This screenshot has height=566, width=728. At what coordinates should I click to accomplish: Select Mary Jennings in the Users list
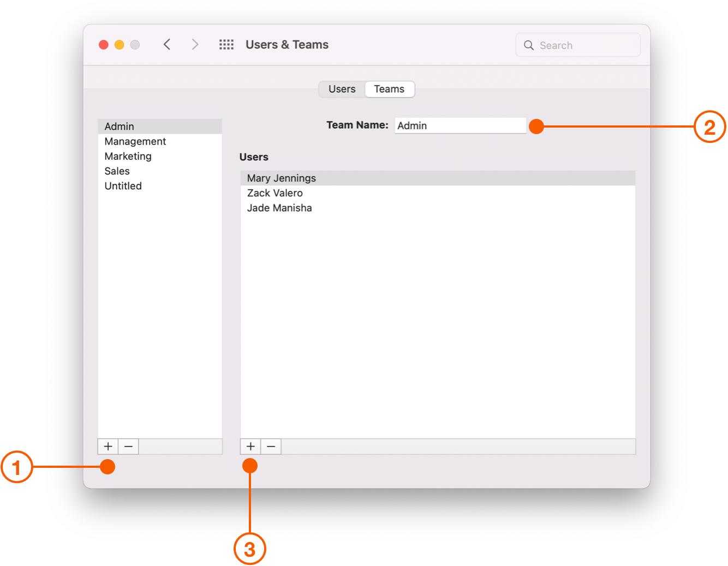(281, 178)
